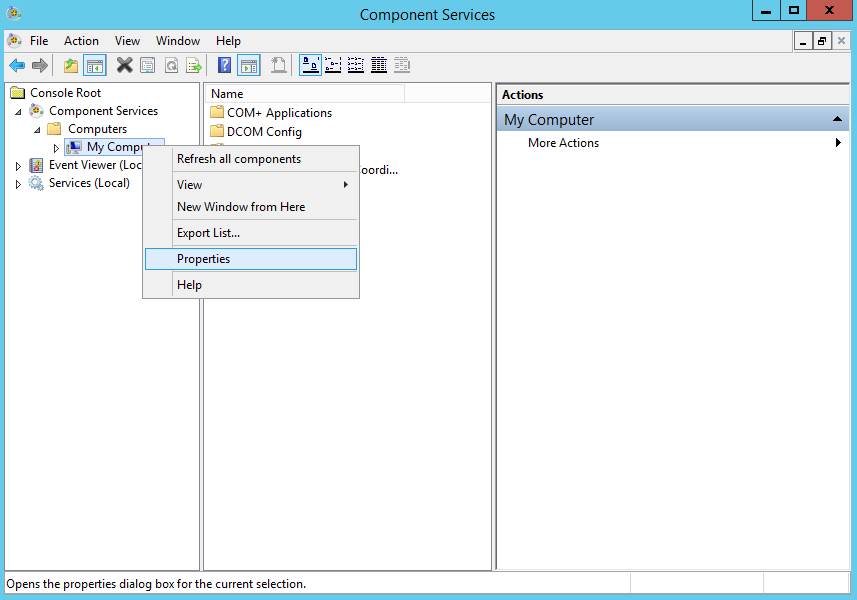
Task: Click the Console Root folder icon
Action: [18, 92]
